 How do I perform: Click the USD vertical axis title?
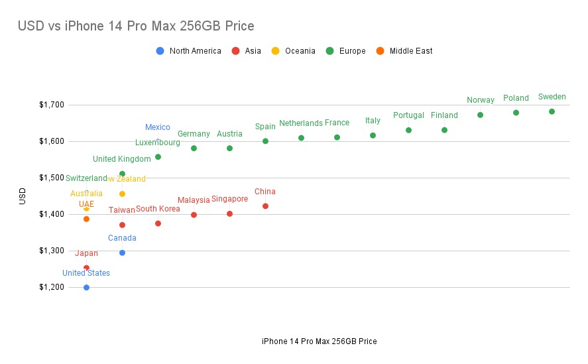click(x=22, y=196)
